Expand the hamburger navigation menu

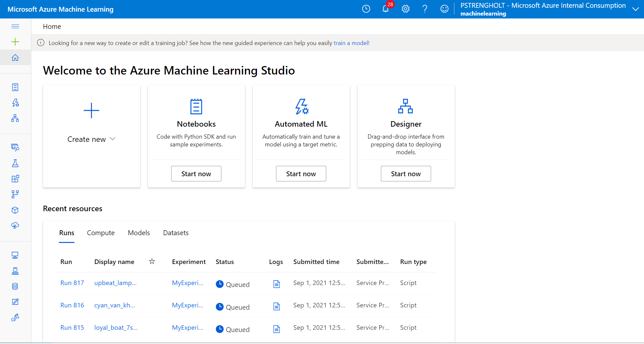point(15,27)
